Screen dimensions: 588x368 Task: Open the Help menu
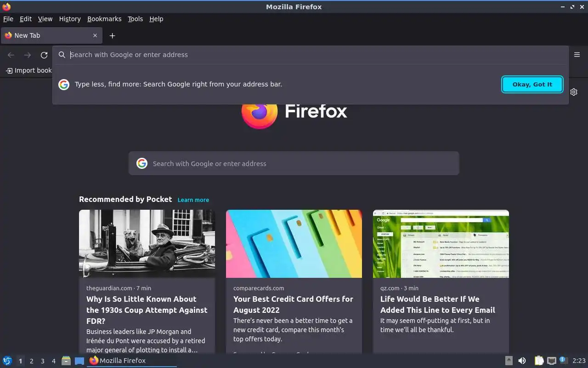[156, 19]
